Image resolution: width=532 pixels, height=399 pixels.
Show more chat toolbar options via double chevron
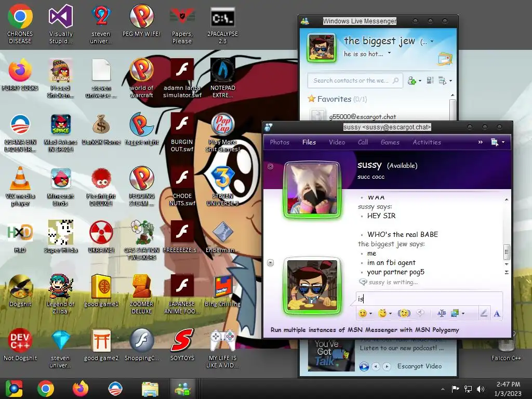tap(481, 142)
